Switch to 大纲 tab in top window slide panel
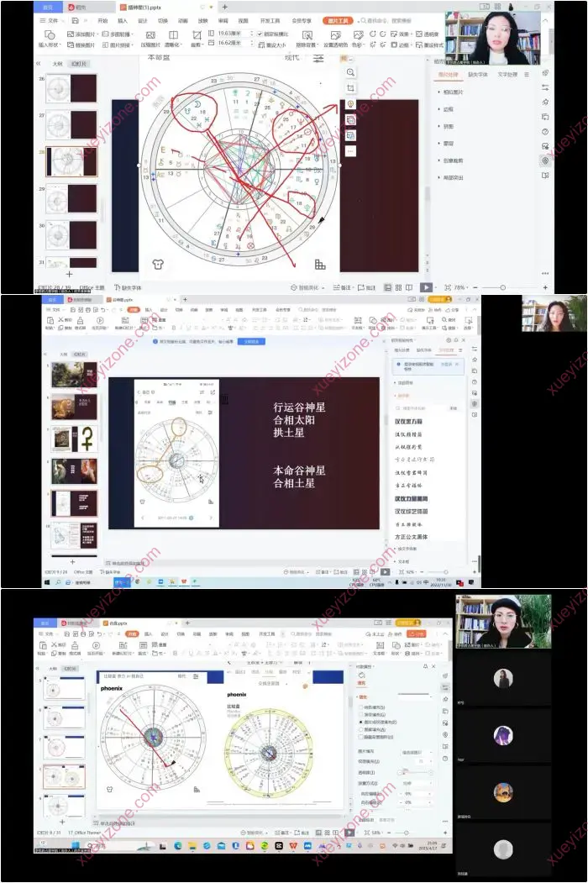Viewport: 588px width, 883px height. coord(57,64)
